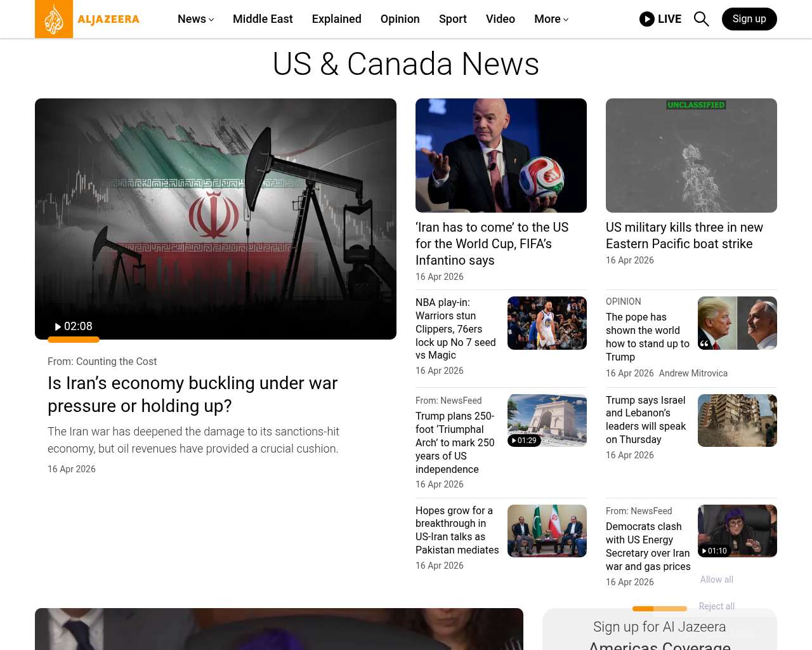Open the Warriors NBA play-in thumbnail
The width and height of the screenshot is (812, 650).
[x=547, y=323]
